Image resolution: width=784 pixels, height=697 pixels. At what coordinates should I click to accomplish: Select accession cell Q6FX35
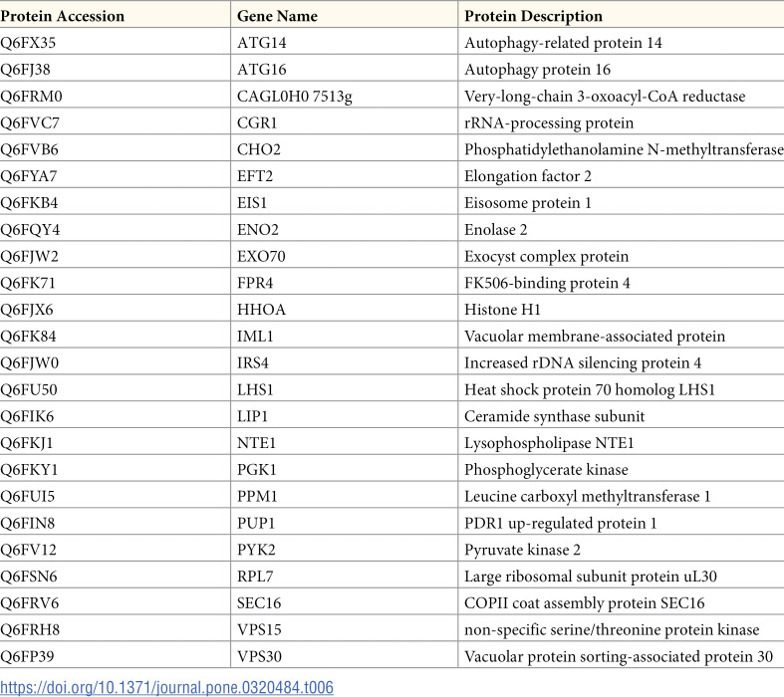[28, 43]
